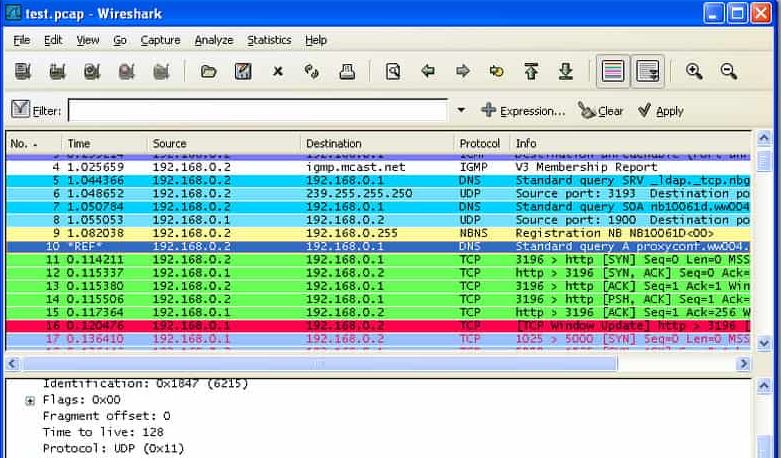Sort by Destination column header
Image resolution: width=781 pixels, height=458 pixels.
pos(377,143)
